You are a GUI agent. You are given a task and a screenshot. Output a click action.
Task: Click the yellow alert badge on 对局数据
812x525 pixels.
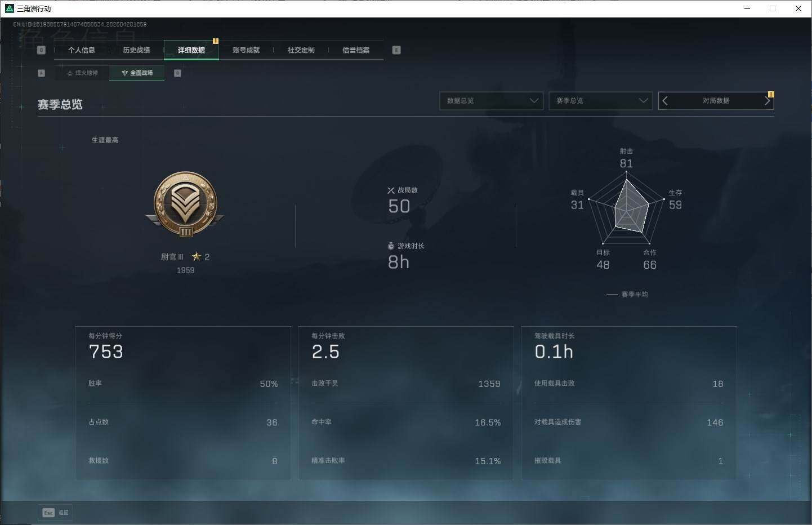771,94
